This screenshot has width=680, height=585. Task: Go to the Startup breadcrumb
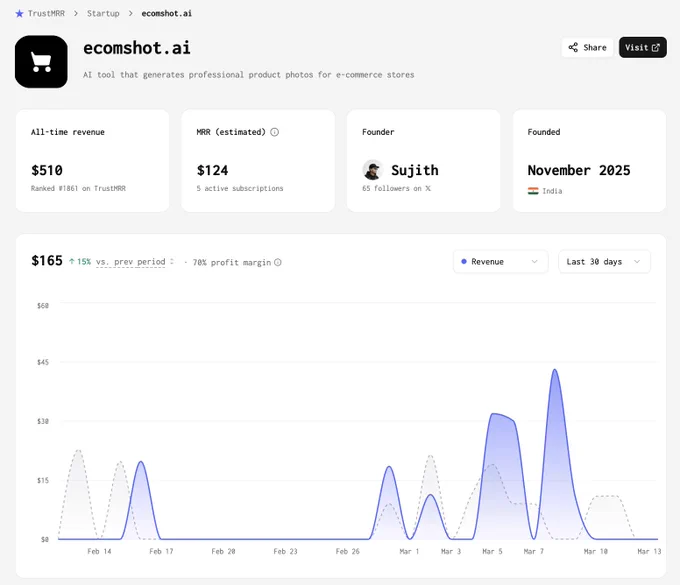[103, 13]
